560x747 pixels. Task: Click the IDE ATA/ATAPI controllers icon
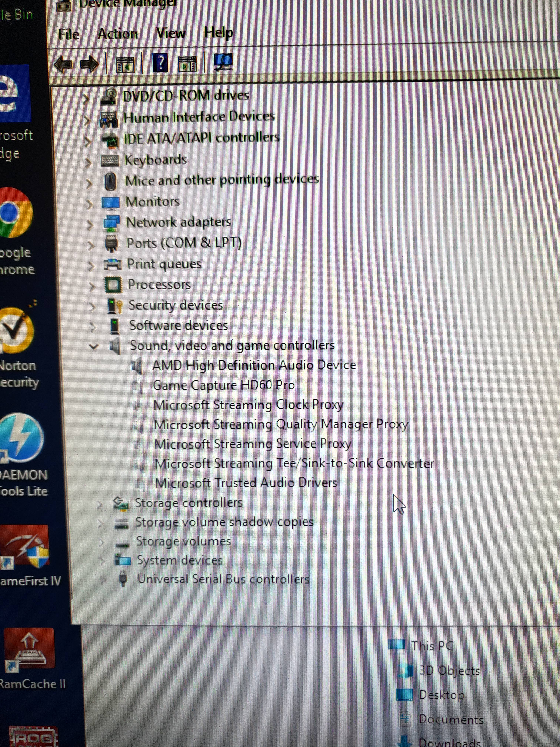point(110,141)
